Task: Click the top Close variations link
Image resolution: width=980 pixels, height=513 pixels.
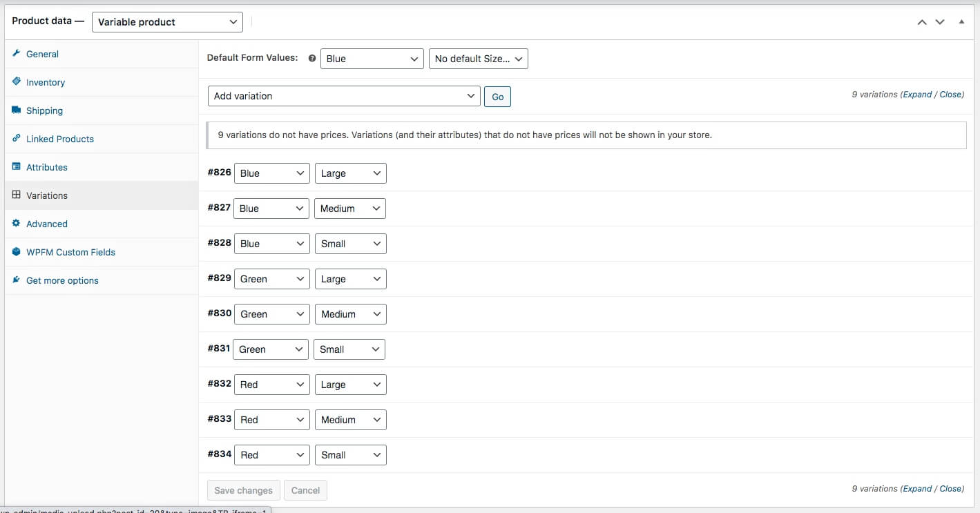Action: coord(951,95)
